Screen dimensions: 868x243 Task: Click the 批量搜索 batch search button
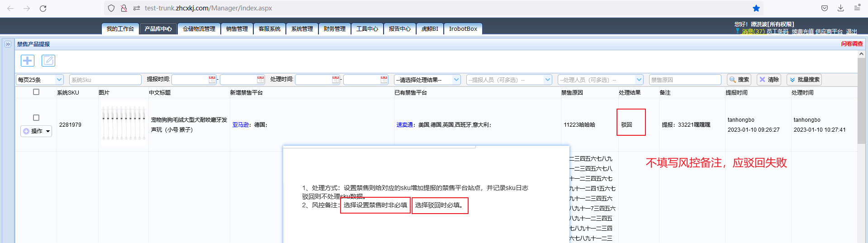coord(804,80)
